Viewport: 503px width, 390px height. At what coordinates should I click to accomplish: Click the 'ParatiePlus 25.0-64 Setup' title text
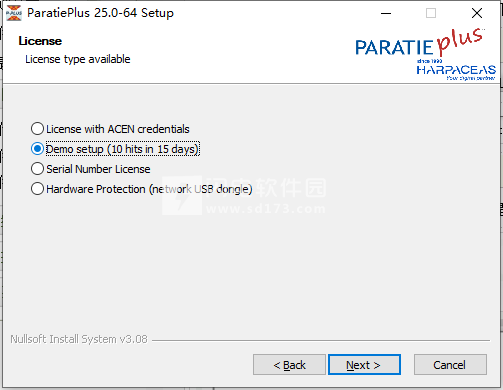[100, 13]
